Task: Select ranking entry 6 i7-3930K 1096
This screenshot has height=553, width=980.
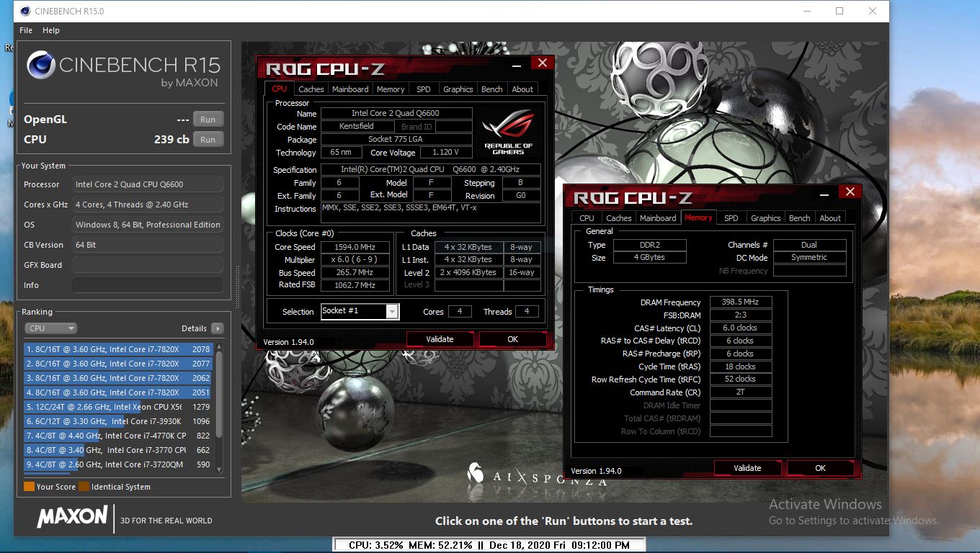Action: click(x=118, y=421)
